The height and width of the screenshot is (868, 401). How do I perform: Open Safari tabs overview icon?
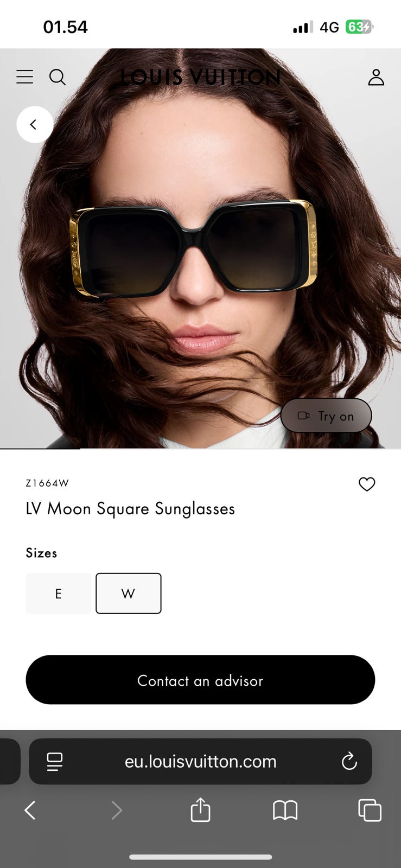(x=370, y=810)
